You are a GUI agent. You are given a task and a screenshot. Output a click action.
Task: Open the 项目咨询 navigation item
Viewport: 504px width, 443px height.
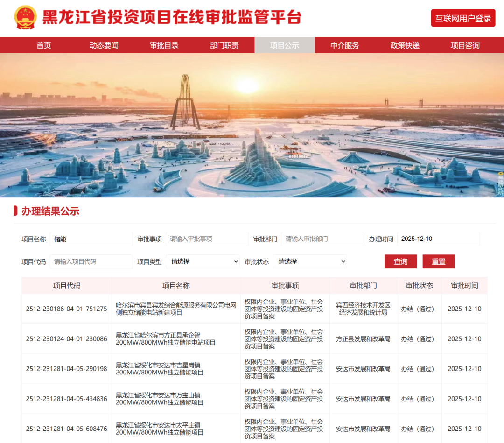tap(465, 45)
